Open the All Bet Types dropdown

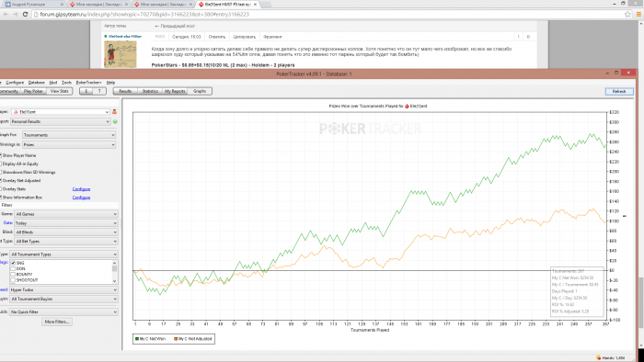click(x=66, y=242)
